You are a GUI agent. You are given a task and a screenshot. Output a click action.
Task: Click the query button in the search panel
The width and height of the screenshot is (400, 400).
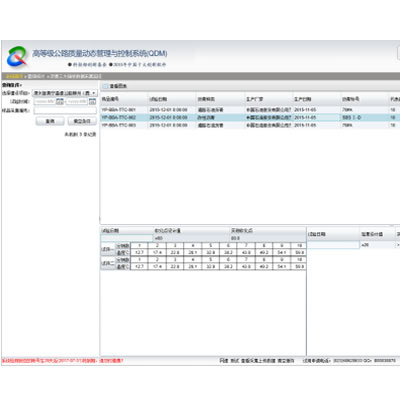tap(50, 121)
